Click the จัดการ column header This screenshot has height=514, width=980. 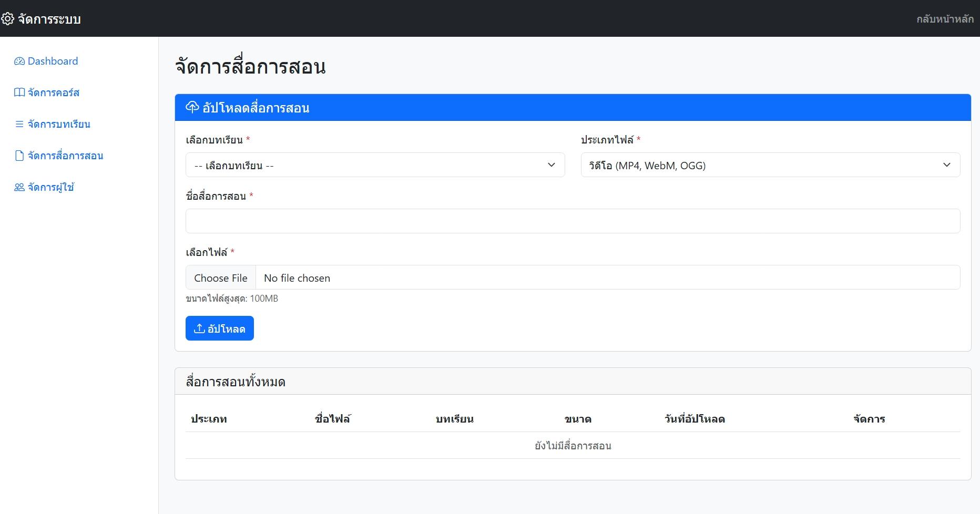point(870,419)
